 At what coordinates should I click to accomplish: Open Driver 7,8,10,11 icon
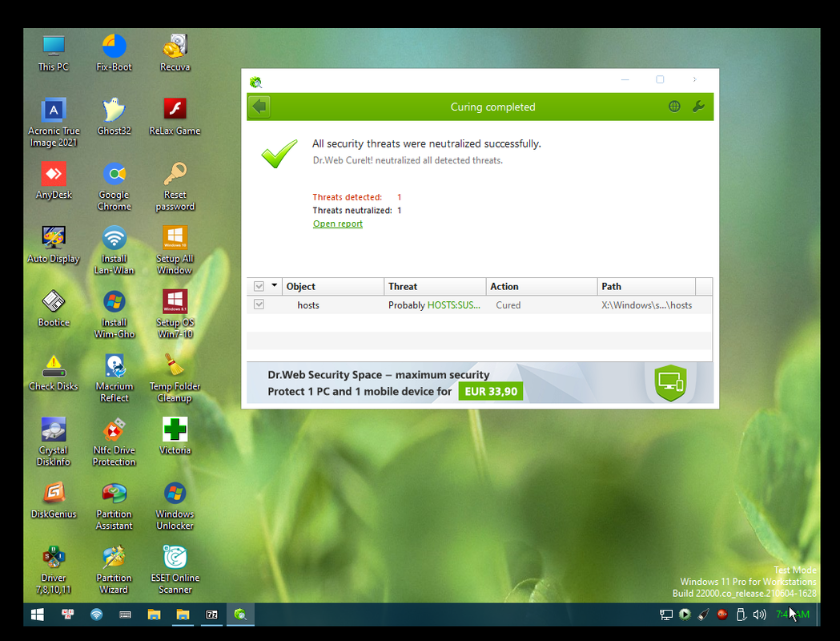[54, 569]
